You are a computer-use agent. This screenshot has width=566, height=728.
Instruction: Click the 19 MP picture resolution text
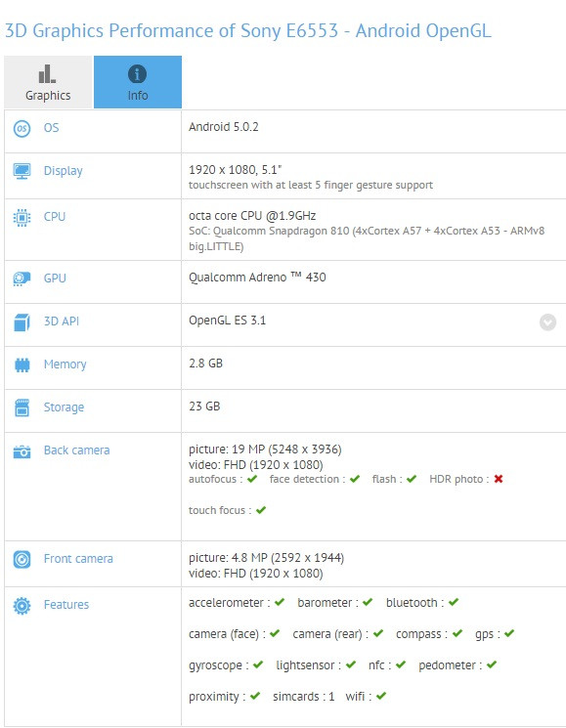click(x=265, y=450)
